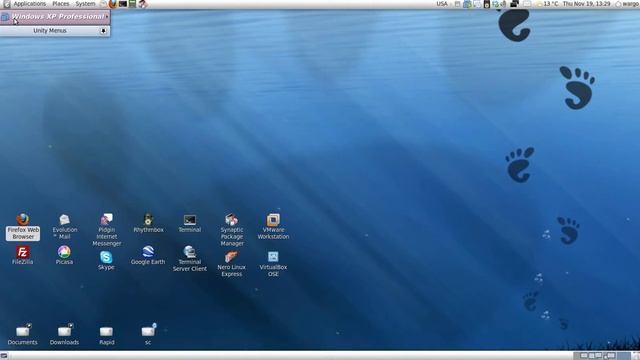Screen dimensions: 640x360
Task: Open the 13 °C weather applet
Action: [546, 4]
